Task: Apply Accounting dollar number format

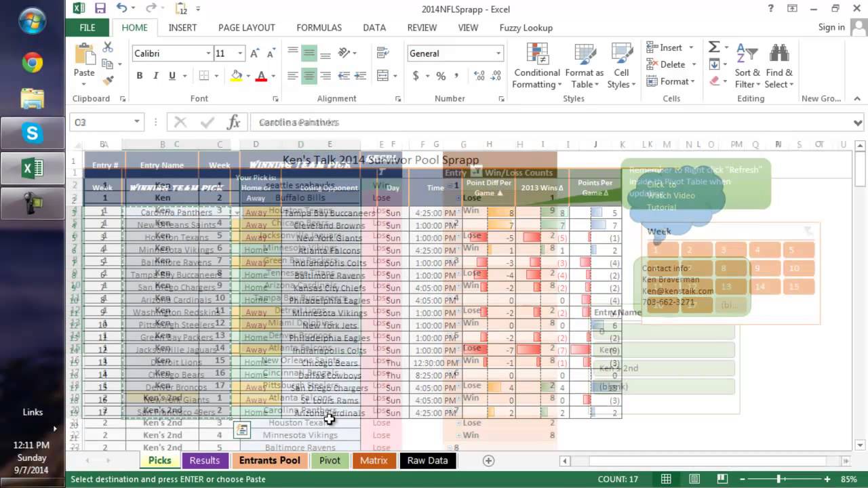Action: pyautogui.click(x=416, y=76)
